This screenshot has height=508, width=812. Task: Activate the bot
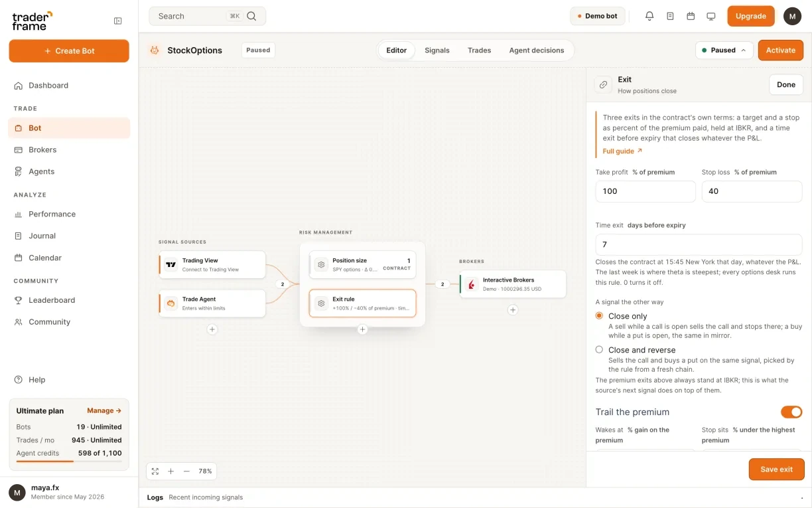[x=781, y=50]
